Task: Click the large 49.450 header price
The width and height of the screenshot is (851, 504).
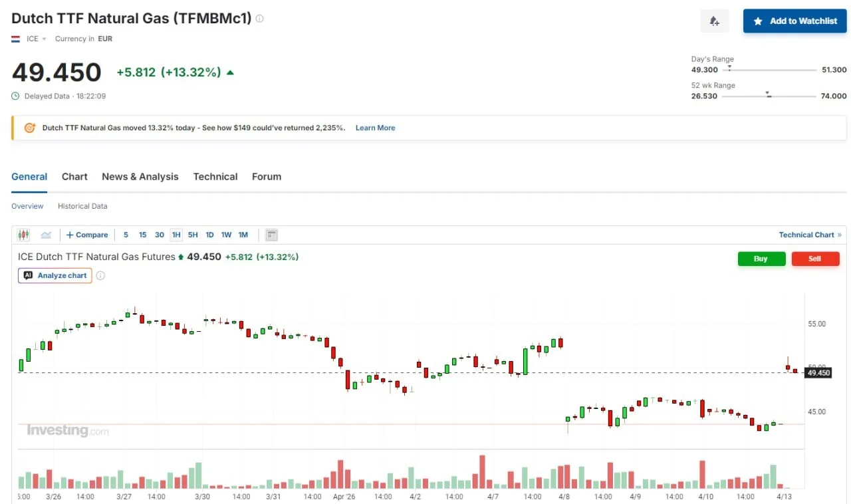Action: tap(57, 72)
